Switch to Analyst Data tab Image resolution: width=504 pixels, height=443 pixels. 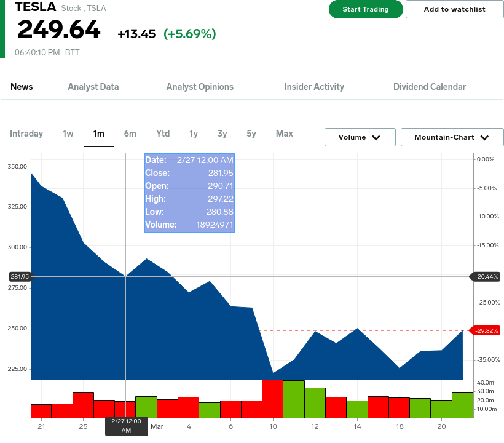(x=93, y=87)
